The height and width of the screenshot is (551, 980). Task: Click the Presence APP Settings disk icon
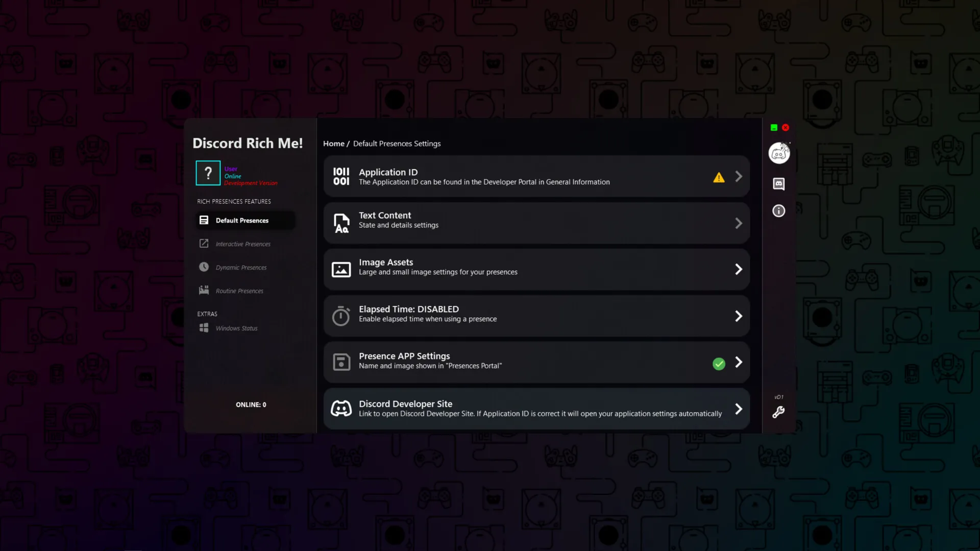pyautogui.click(x=341, y=362)
